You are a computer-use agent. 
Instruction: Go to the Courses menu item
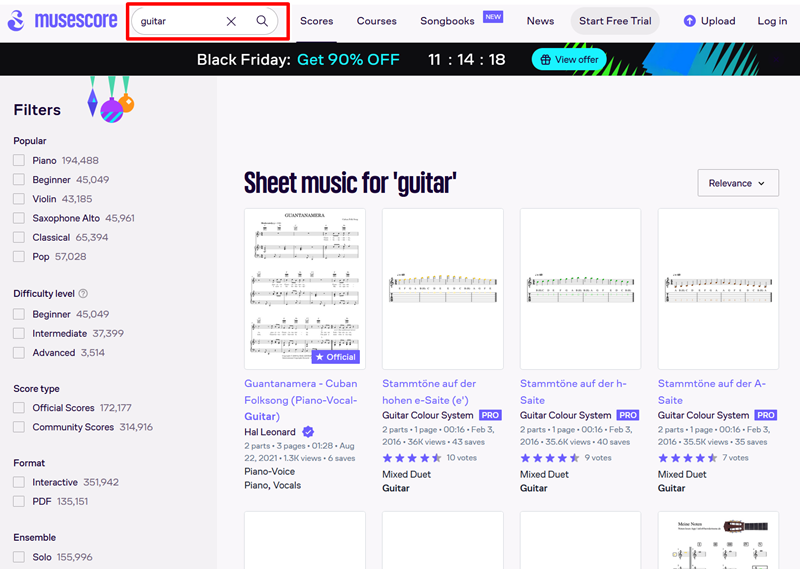coord(377,21)
